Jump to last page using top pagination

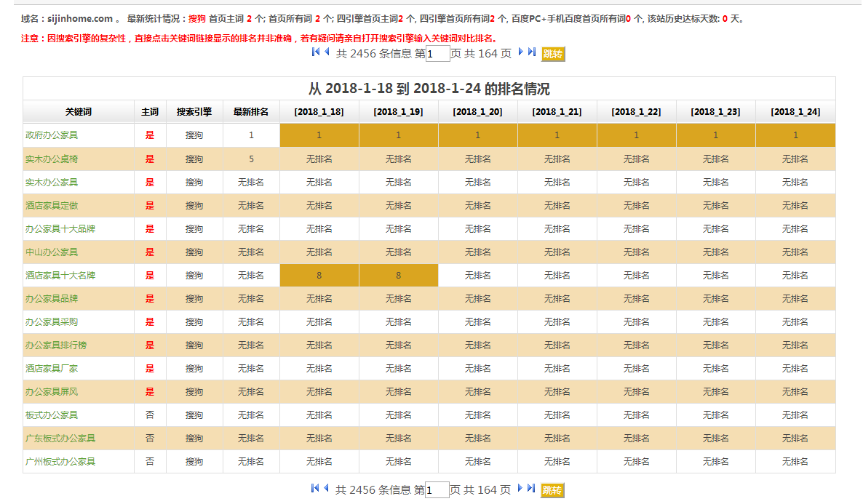click(x=532, y=52)
